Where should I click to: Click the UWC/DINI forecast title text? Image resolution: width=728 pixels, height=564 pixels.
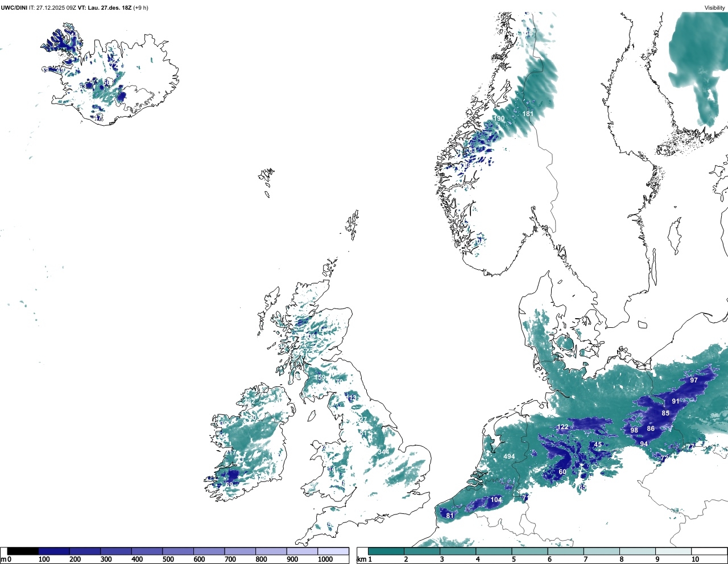coord(75,8)
